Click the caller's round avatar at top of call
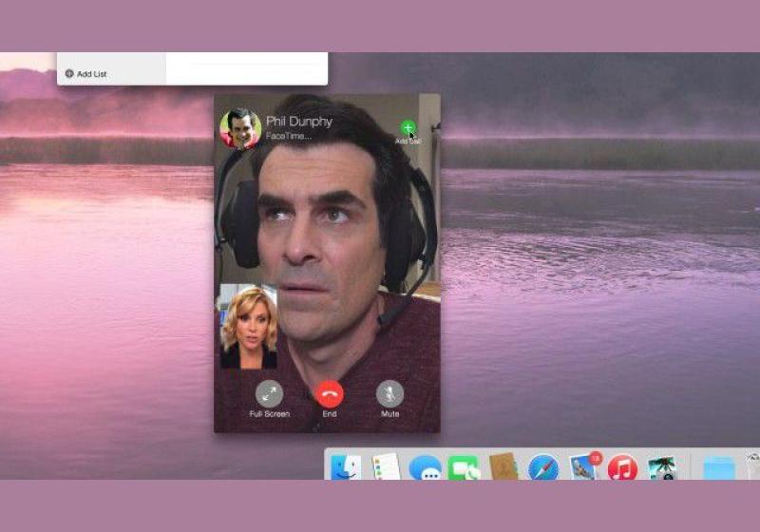The width and height of the screenshot is (760, 532). 240,128
